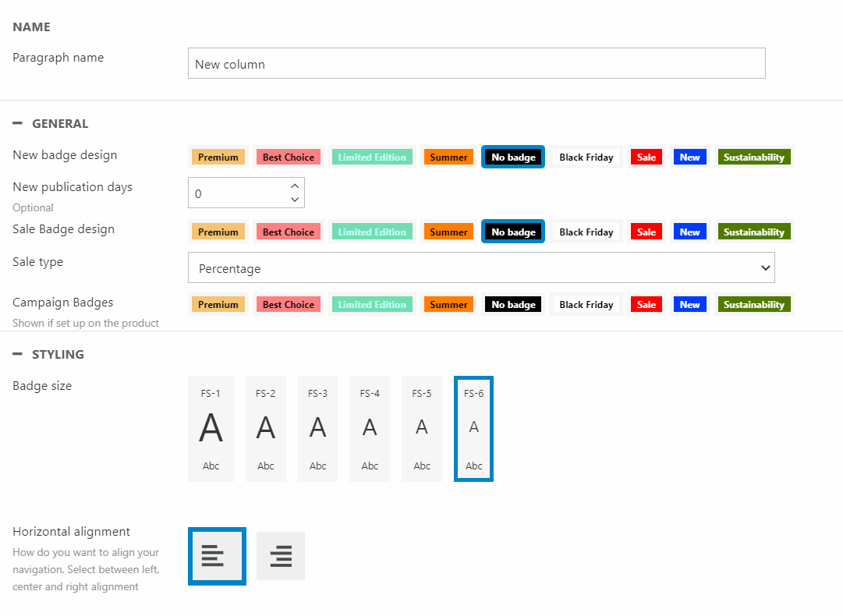Screen dimensions: 843x616
Task: Select red Sale swatch in Sale Badge design
Action: pos(646,232)
